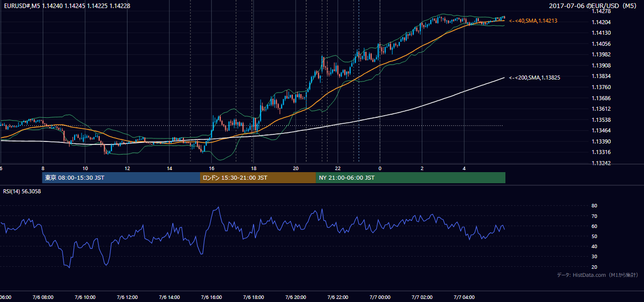This screenshot has height=302, width=644.
Task: Click price axis value 1.14278
Action: coord(601,11)
